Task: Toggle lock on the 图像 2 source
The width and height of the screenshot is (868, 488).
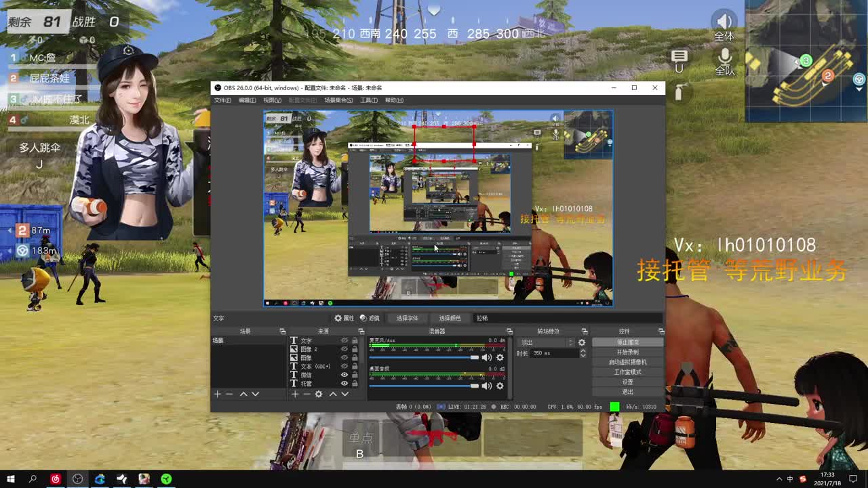Action: (x=355, y=349)
